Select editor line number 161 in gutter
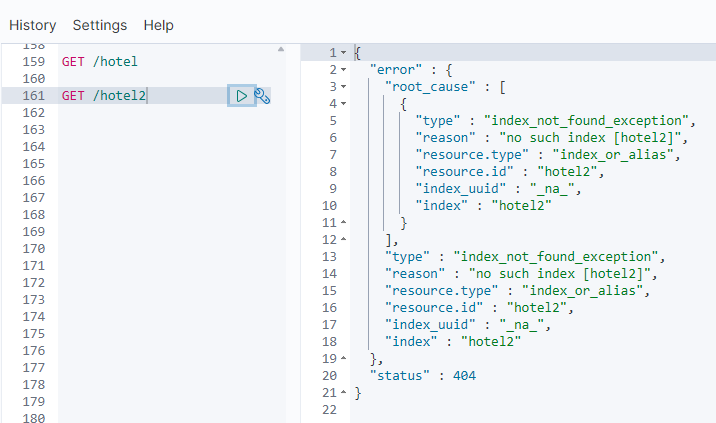Image resolution: width=716 pixels, height=423 pixels. (x=34, y=96)
